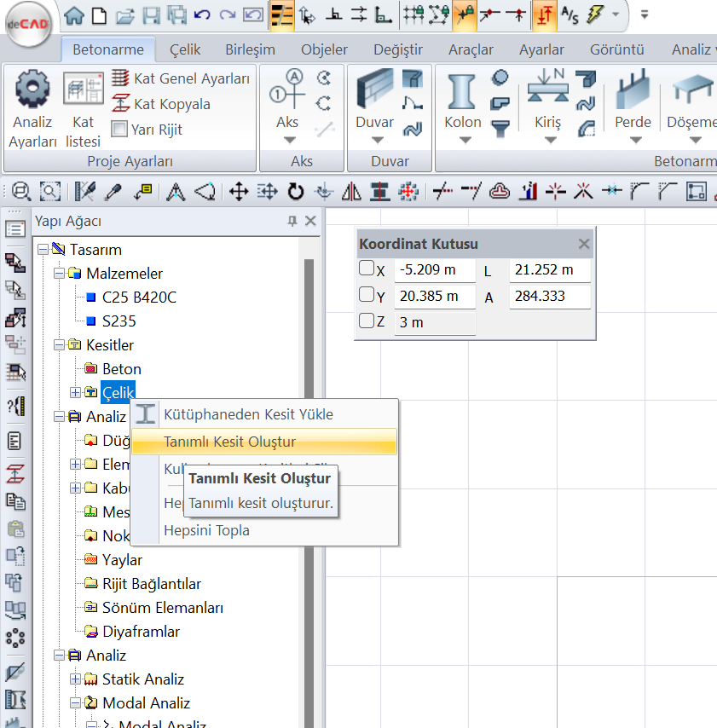Open the Kat listesi tool
This screenshot has width=717, height=728.
tap(83, 89)
